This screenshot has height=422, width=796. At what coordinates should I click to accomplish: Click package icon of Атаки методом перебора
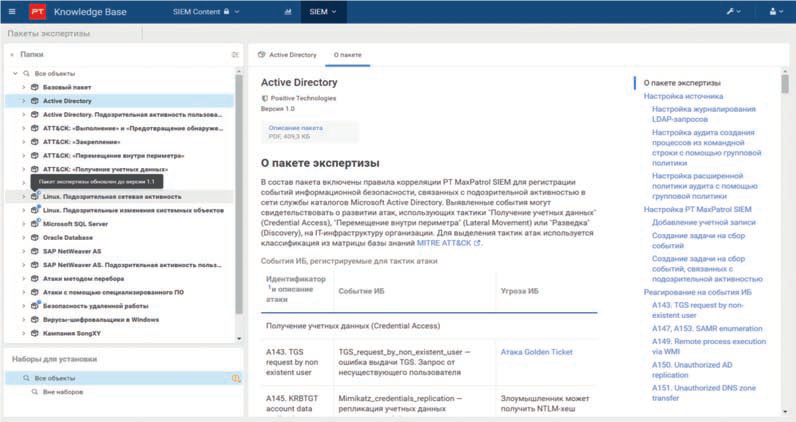coord(35,279)
